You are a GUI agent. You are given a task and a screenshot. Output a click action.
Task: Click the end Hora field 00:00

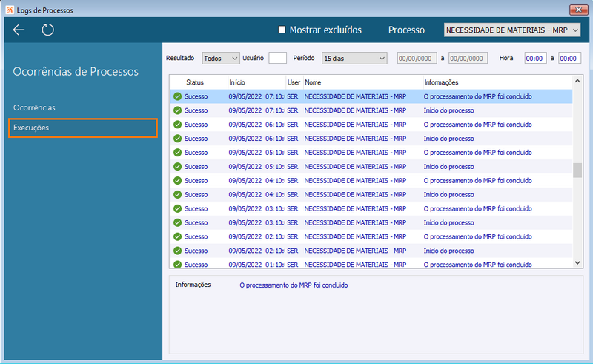pyautogui.click(x=569, y=59)
